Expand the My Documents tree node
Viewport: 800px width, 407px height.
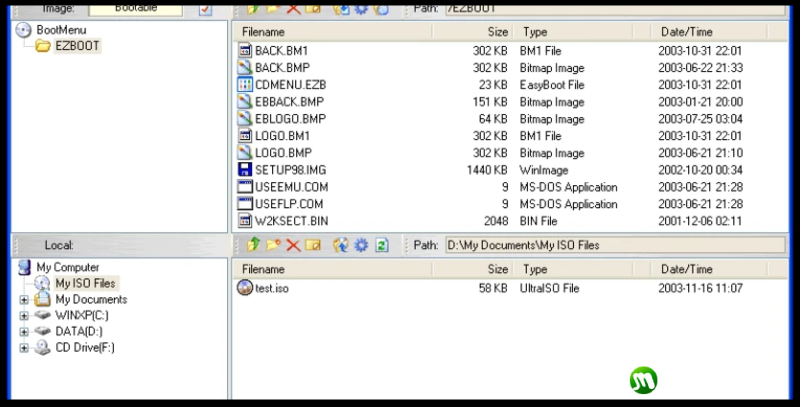pyautogui.click(x=23, y=299)
